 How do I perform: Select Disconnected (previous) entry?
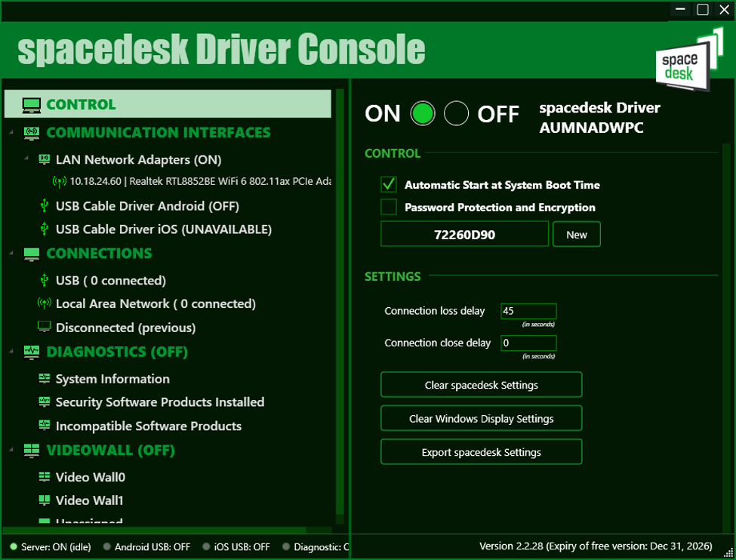tap(126, 328)
